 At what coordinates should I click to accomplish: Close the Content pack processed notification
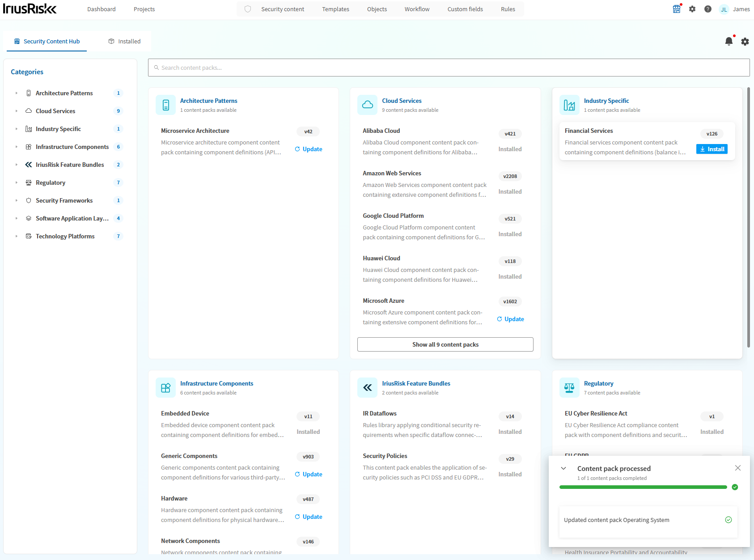click(738, 468)
